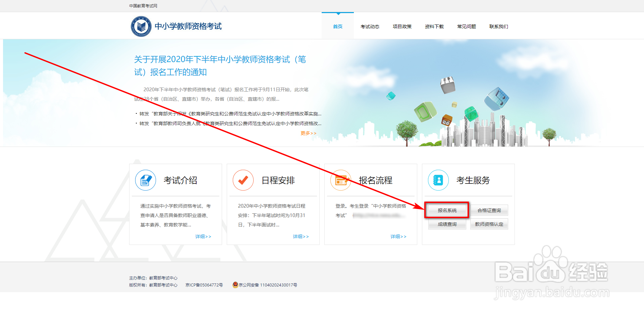The height and width of the screenshot is (314, 644).
Task: Open 成绩查询
Action: [x=447, y=224]
